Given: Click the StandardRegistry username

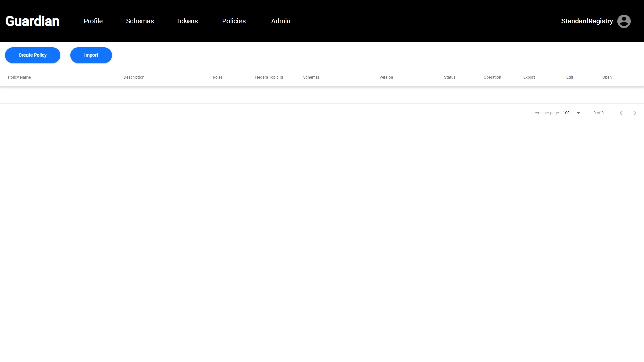Looking at the screenshot, I should [x=587, y=21].
